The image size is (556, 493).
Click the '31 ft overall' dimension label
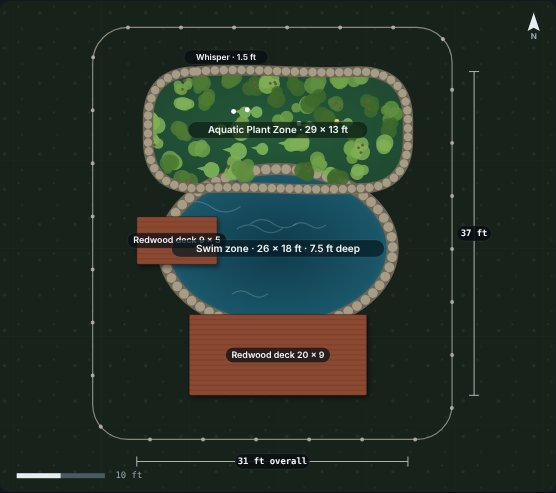tap(272, 461)
